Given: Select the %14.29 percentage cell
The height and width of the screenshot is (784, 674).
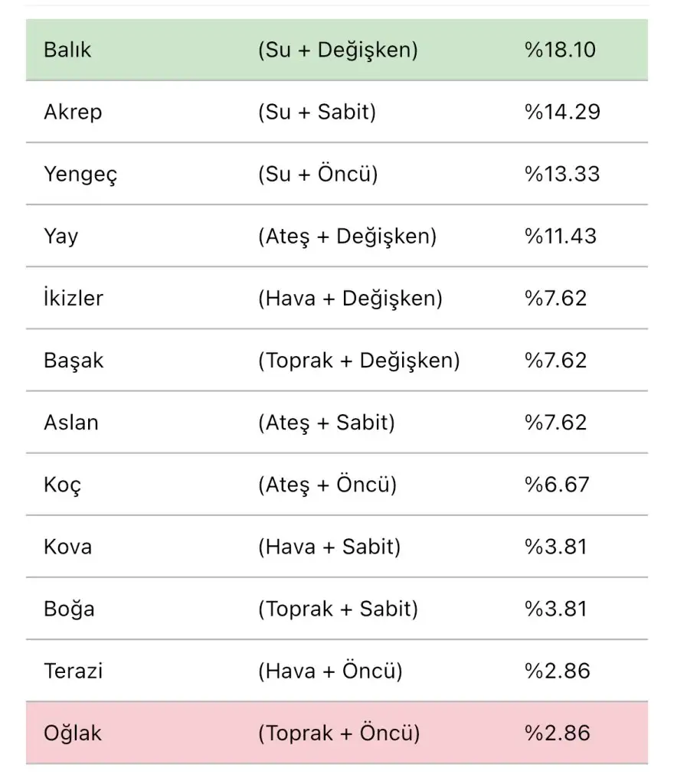Looking at the screenshot, I should point(562,113).
